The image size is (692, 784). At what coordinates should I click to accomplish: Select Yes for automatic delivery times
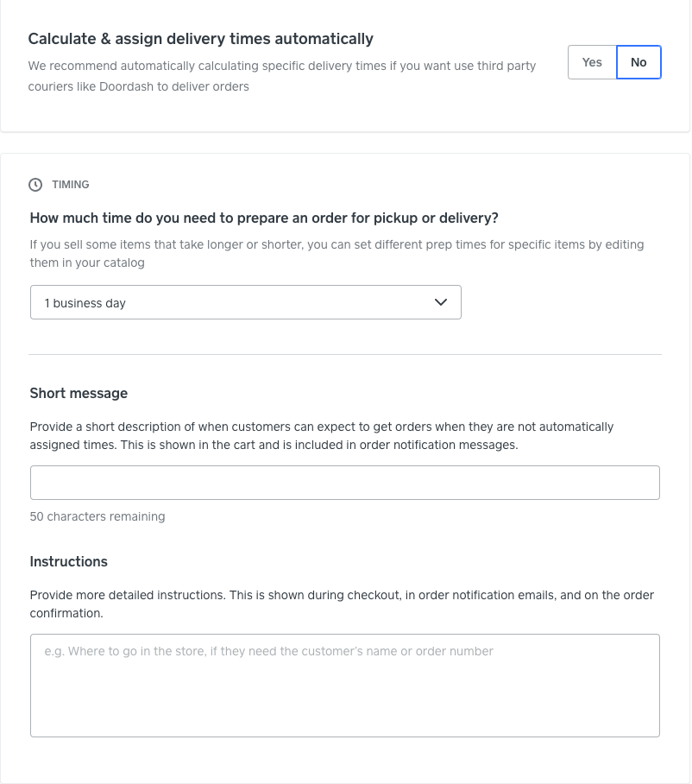point(592,62)
